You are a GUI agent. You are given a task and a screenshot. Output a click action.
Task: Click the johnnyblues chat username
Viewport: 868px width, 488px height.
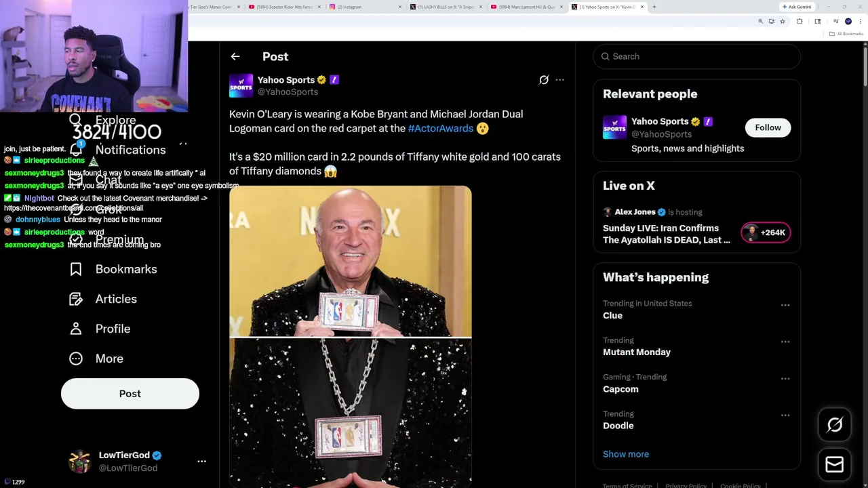[38, 220]
